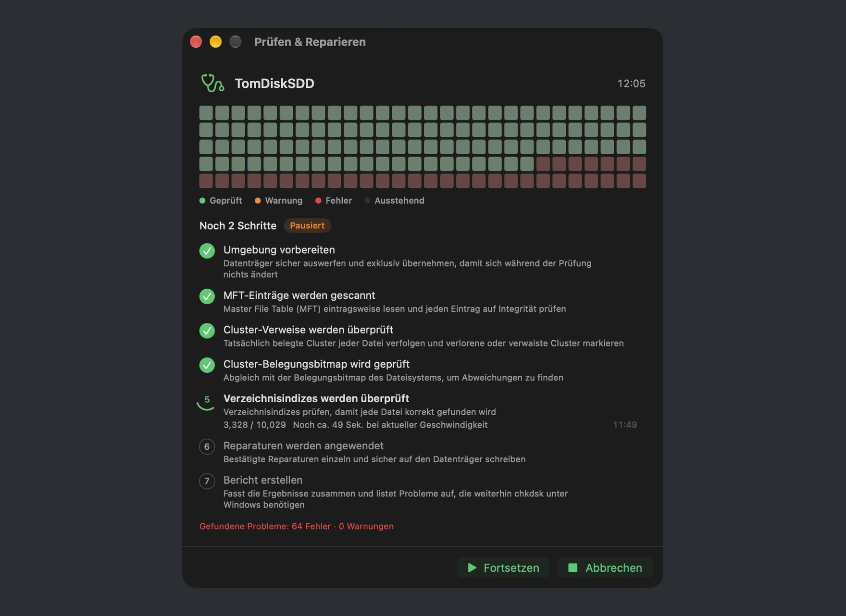Image resolution: width=846 pixels, height=616 pixels.
Task: Select the Warnung legend entry
Action: point(279,200)
